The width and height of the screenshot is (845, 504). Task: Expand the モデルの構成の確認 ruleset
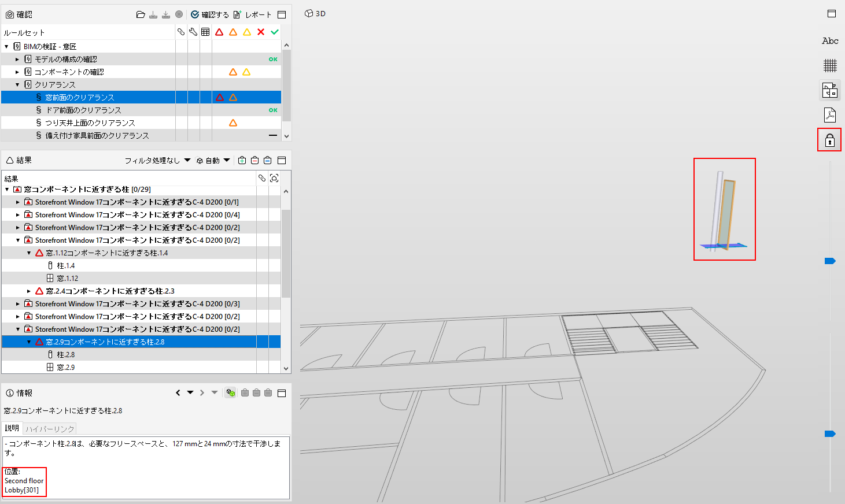point(17,59)
